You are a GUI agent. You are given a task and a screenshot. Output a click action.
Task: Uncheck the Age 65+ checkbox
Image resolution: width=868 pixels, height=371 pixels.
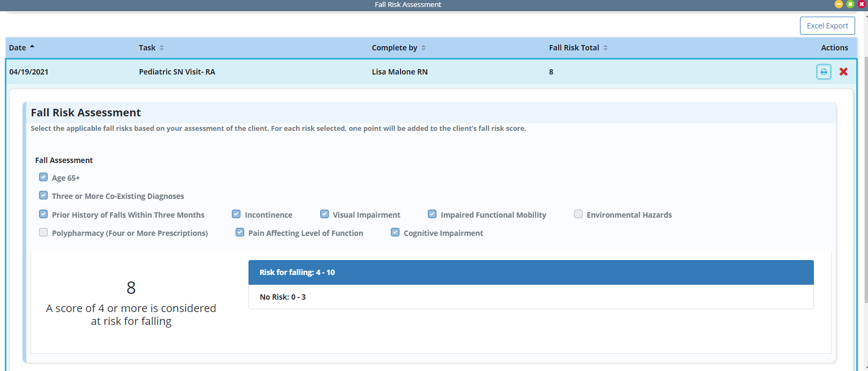(x=43, y=177)
